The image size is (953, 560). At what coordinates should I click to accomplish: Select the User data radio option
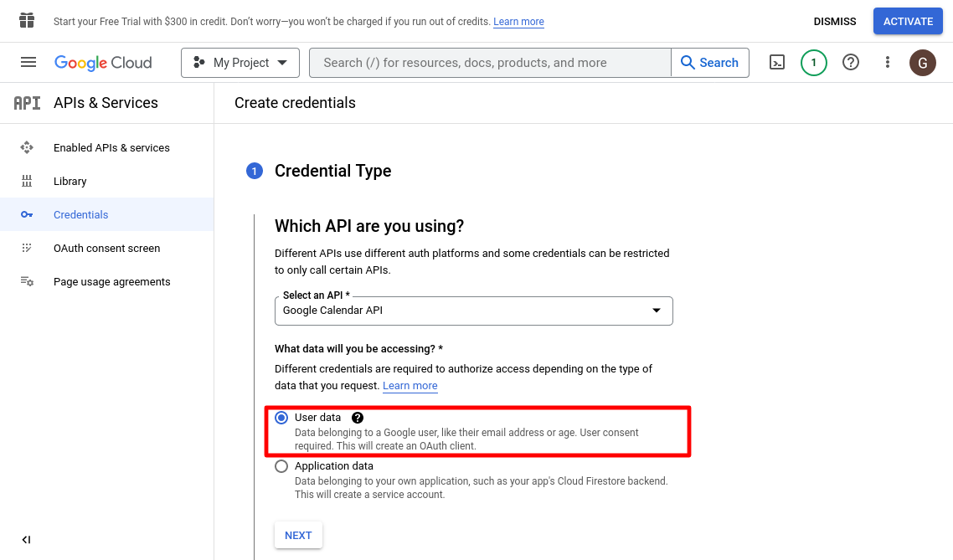281,418
